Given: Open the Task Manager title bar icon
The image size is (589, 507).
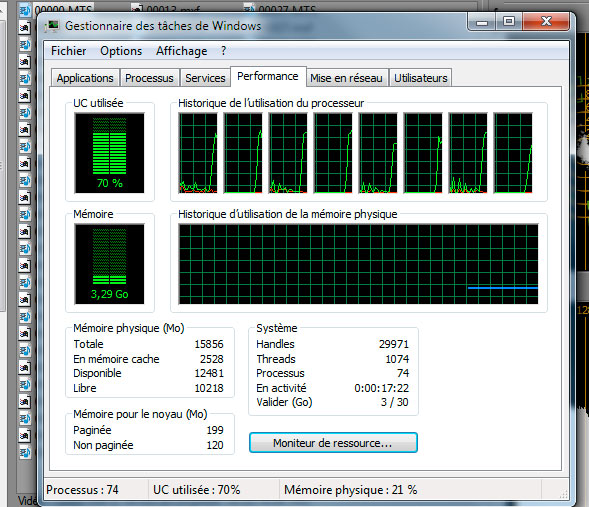Looking at the screenshot, I should [x=52, y=26].
